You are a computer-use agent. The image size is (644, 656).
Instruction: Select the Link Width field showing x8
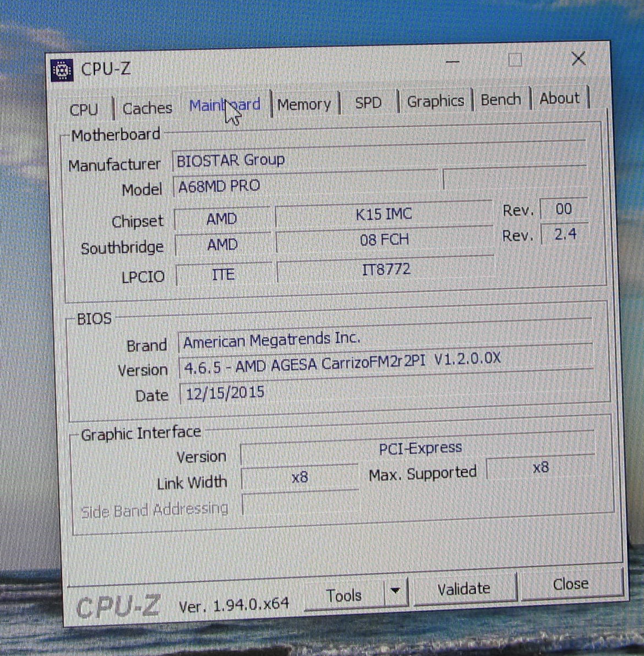tap(299, 477)
